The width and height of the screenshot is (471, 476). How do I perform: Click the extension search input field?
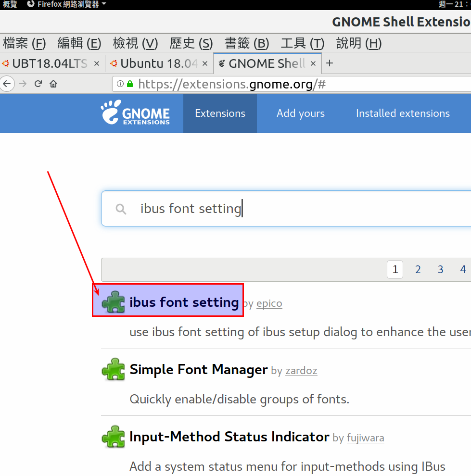pos(286,209)
